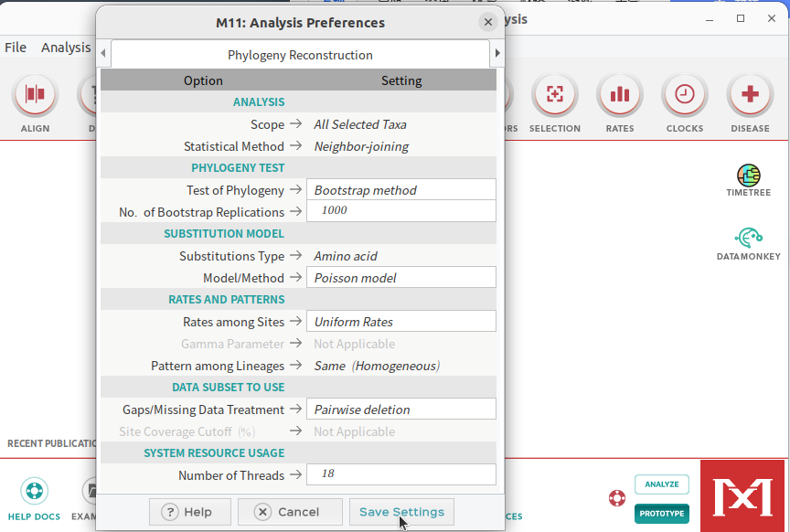Click the Save Settings button
The height and width of the screenshot is (532, 790).
click(x=401, y=512)
